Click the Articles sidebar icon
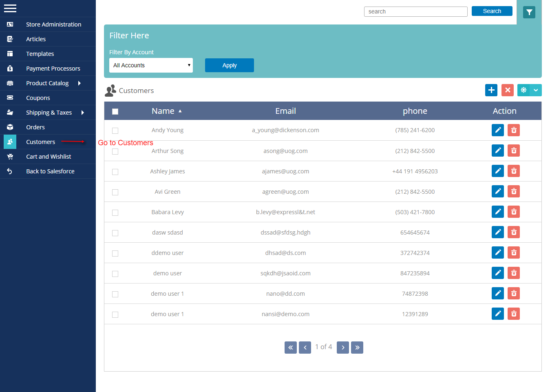Image resolution: width=550 pixels, height=392 pixels. click(x=10, y=39)
